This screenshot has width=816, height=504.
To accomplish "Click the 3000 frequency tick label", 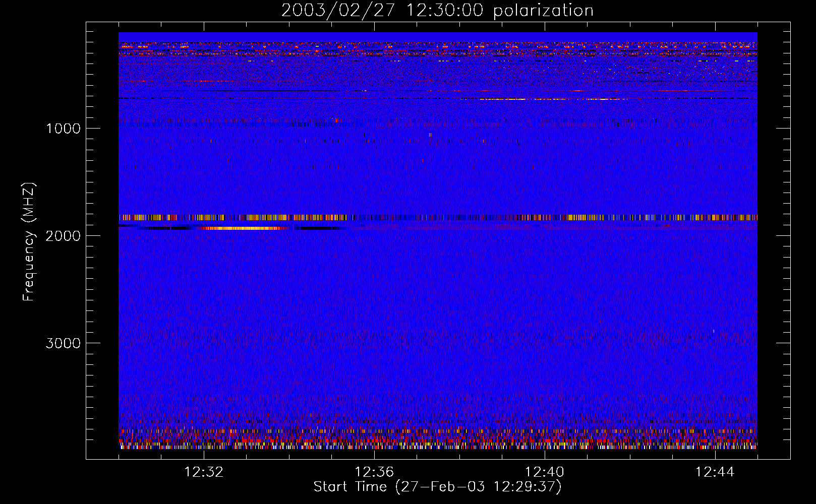I will [x=63, y=343].
